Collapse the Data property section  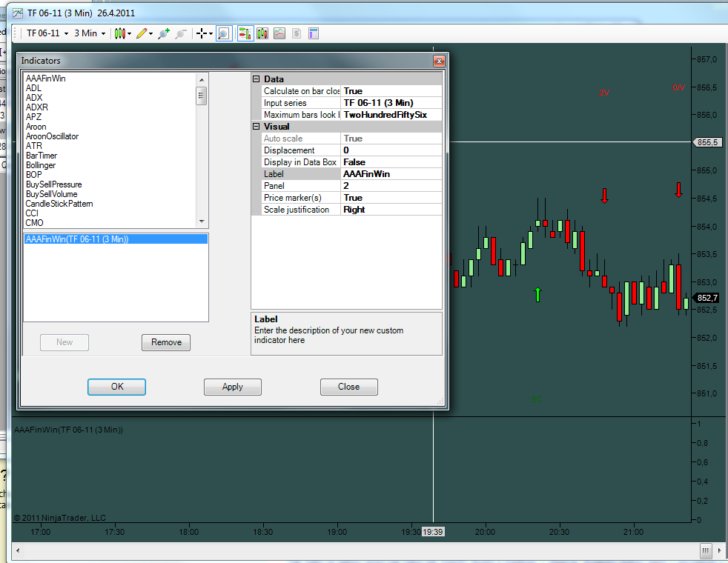[x=256, y=79]
